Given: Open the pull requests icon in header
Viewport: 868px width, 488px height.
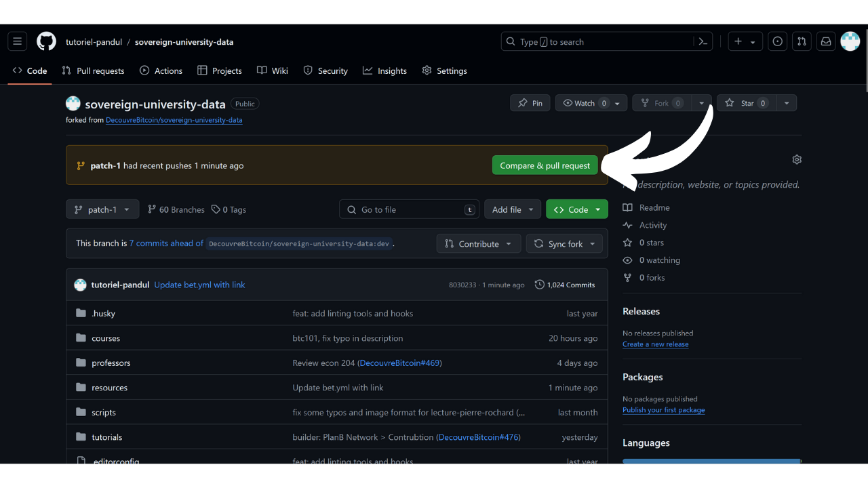Looking at the screenshot, I should pos(802,41).
